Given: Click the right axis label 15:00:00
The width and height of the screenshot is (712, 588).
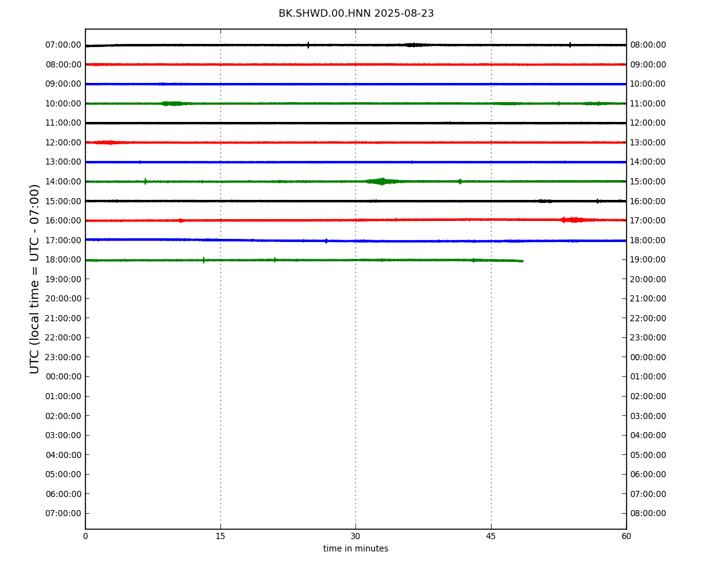Looking at the screenshot, I should click(648, 181).
